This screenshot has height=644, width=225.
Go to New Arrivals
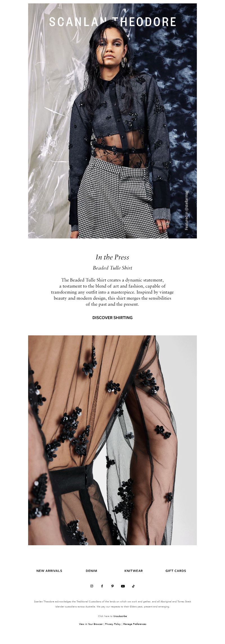tap(49, 571)
